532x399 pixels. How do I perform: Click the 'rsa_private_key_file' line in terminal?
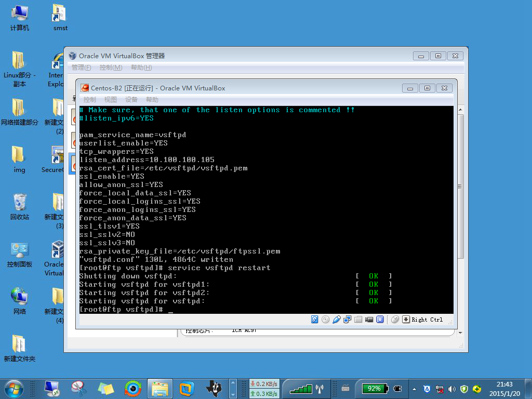(x=180, y=251)
